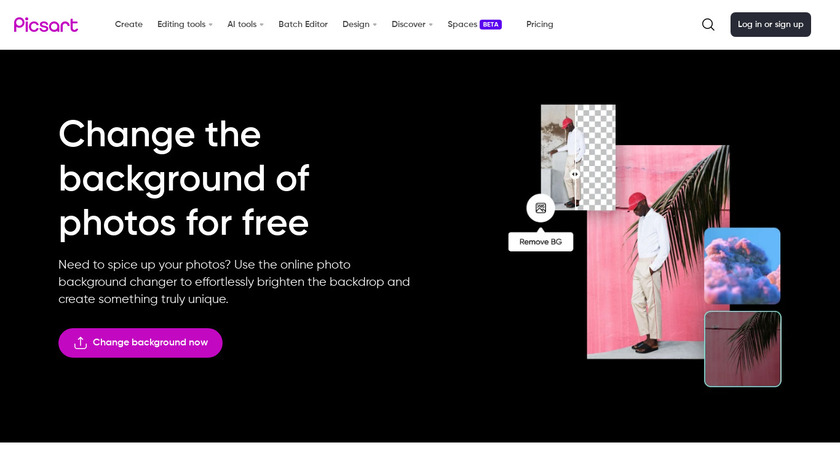Click the Remove BG tooltip label
The image size is (840, 472).
point(541,242)
